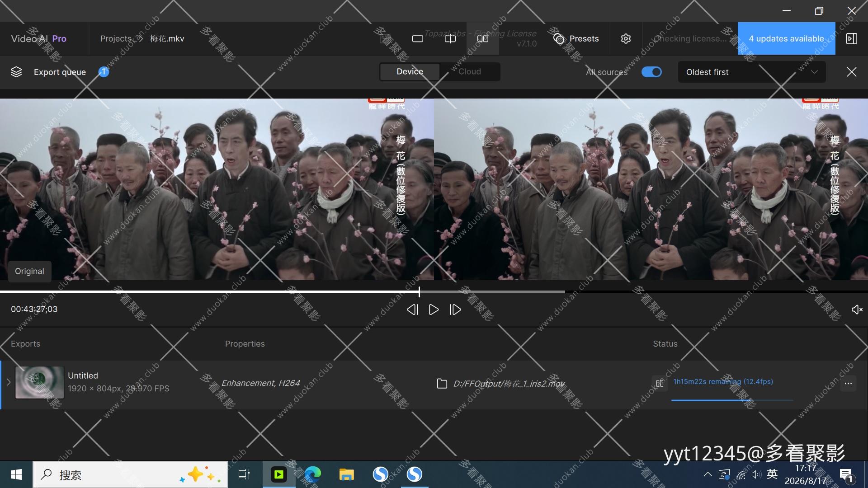Open the Windows notification center
Image resolution: width=868 pixels, height=488 pixels.
pyautogui.click(x=846, y=475)
